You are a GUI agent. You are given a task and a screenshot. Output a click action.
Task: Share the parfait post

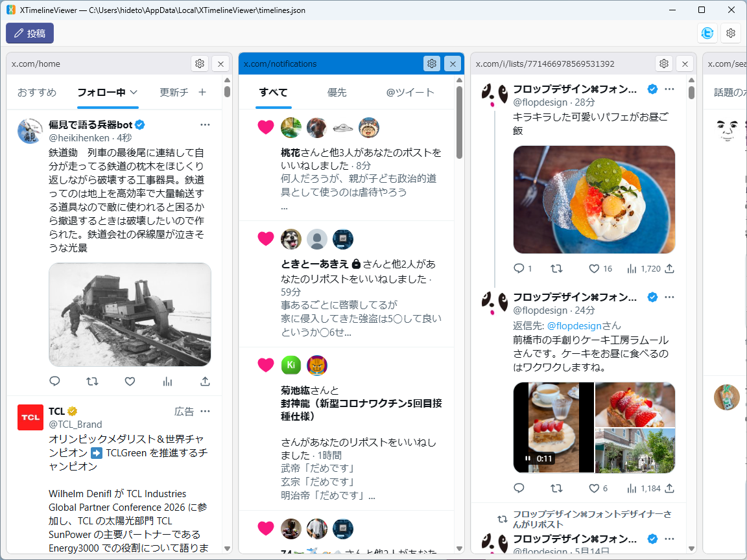[669, 268]
